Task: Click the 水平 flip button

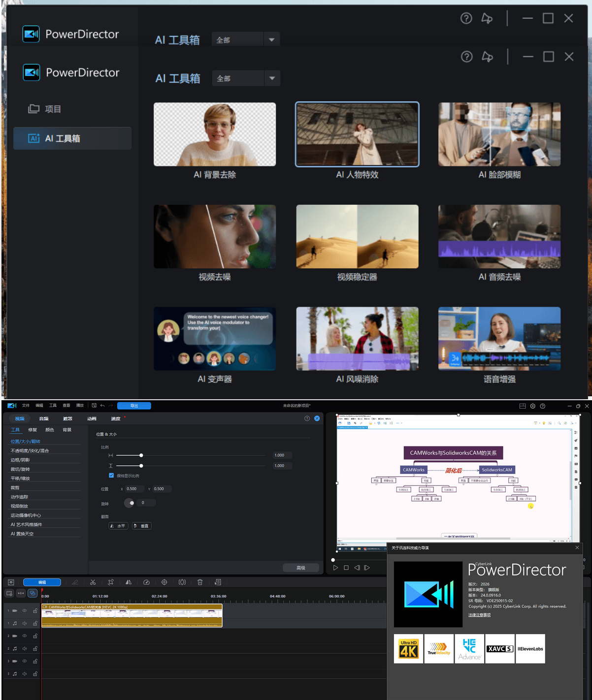Action: coord(118,526)
